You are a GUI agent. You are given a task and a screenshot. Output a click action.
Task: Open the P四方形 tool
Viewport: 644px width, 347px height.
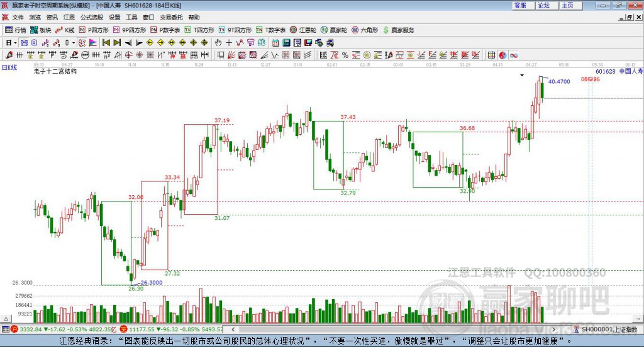94,30
